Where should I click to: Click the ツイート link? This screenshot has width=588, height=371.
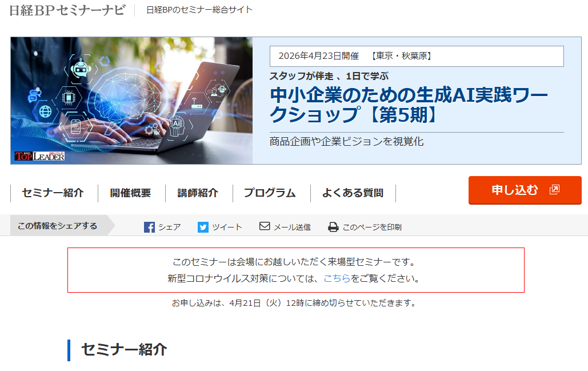tap(227, 227)
